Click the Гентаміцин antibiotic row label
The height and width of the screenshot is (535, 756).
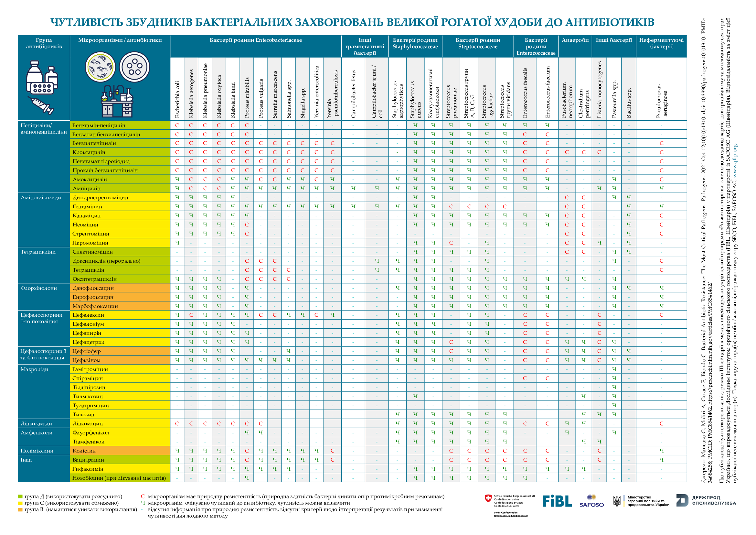(87, 207)
